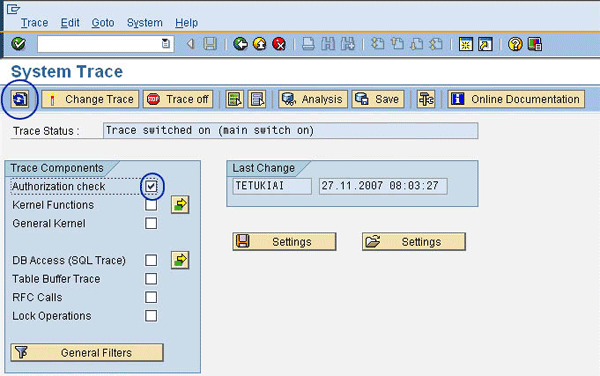Open the Edit menu
The width and height of the screenshot is (600, 376).
[70, 23]
